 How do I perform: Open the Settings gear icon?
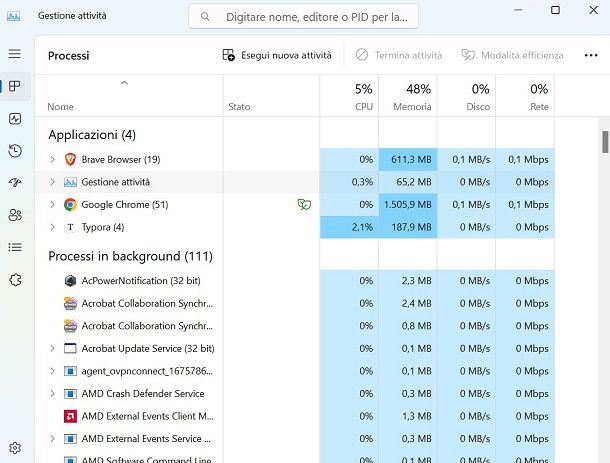[x=15, y=448]
